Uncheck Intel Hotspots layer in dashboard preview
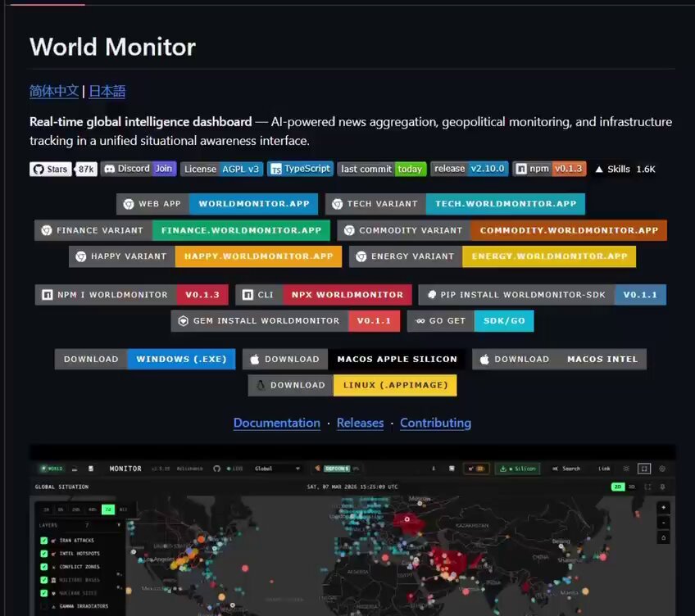The height and width of the screenshot is (616, 695). click(x=44, y=554)
